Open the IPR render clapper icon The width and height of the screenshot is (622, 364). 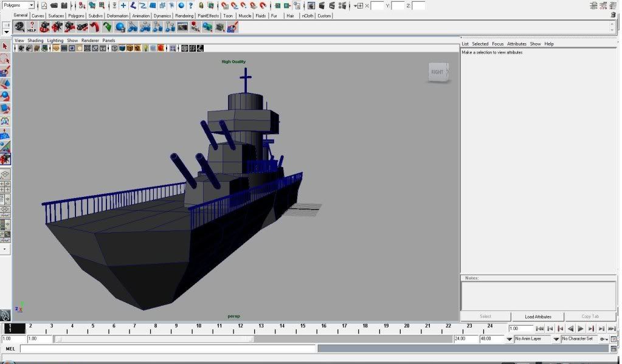[332, 5]
